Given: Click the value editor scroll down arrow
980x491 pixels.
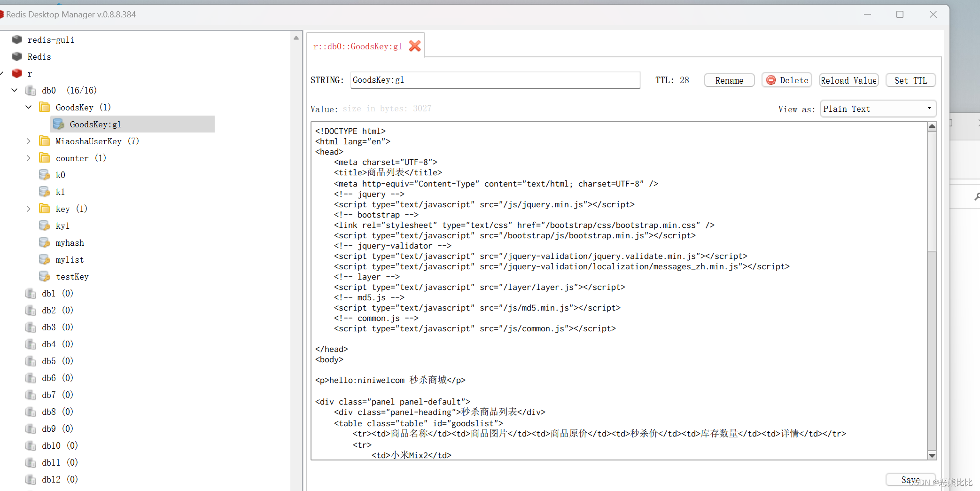Looking at the screenshot, I should [932, 455].
